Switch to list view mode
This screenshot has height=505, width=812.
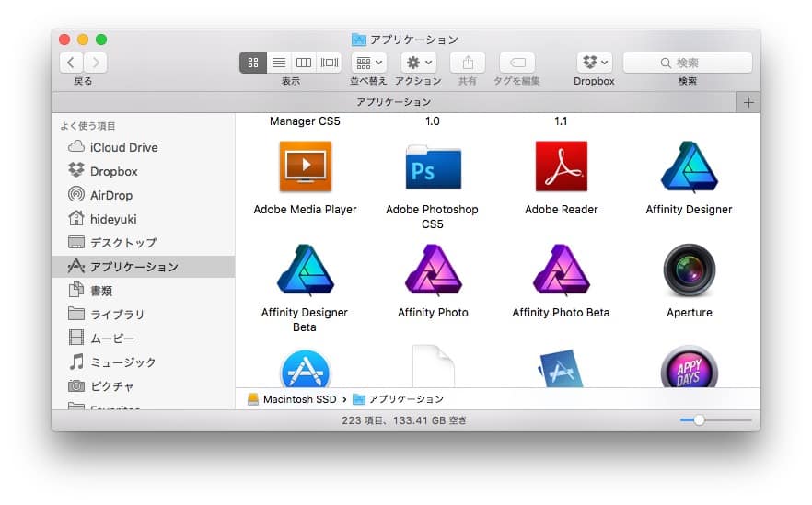tap(278, 63)
